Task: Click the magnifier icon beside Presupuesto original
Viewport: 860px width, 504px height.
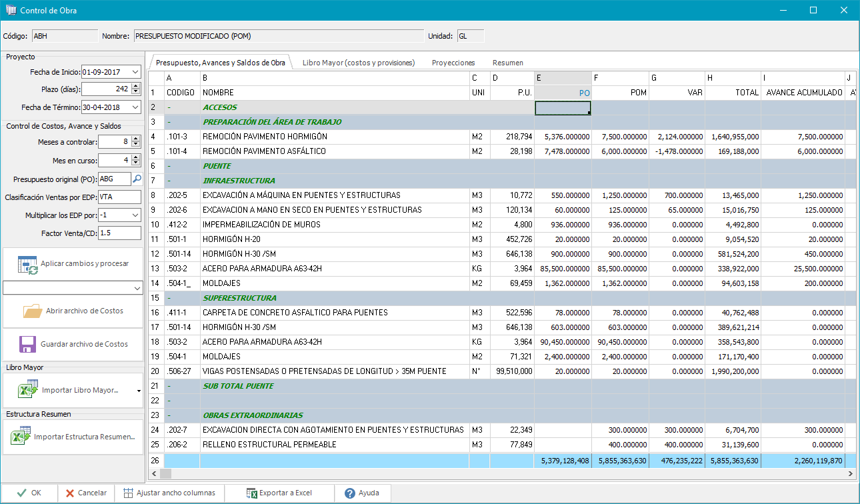Action: [x=136, y=179]
